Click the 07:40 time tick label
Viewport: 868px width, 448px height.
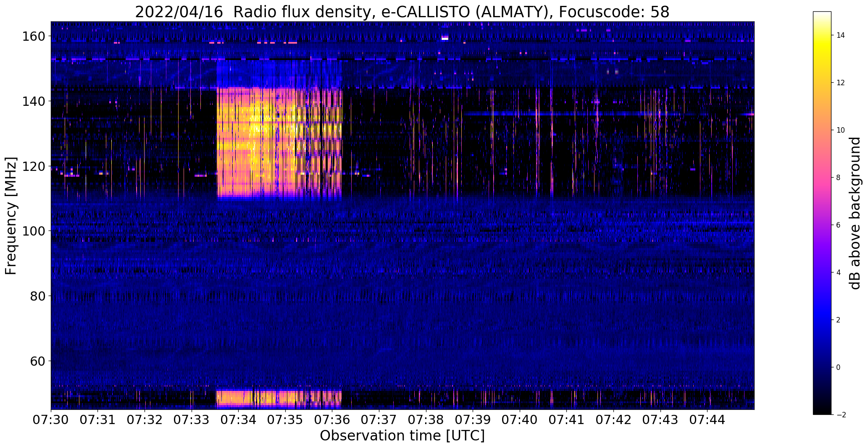click(520, 420)
